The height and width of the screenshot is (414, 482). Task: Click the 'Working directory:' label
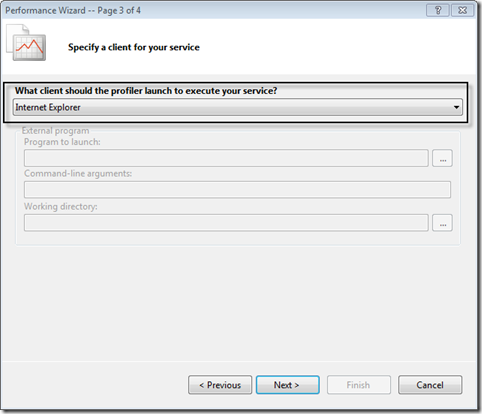tap(61, 207)
